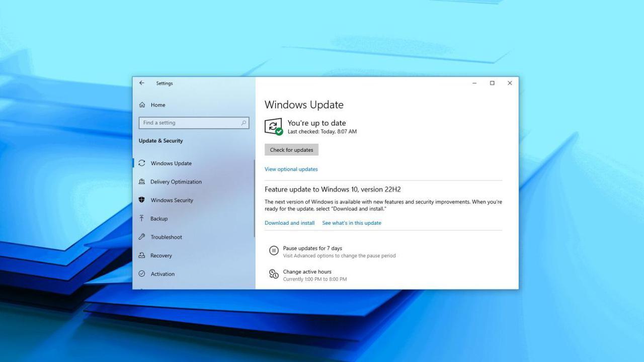The height and width of the screenshot is (362, 644).
Task: Click the Windows Update page title
Action: tap(304, 105)
